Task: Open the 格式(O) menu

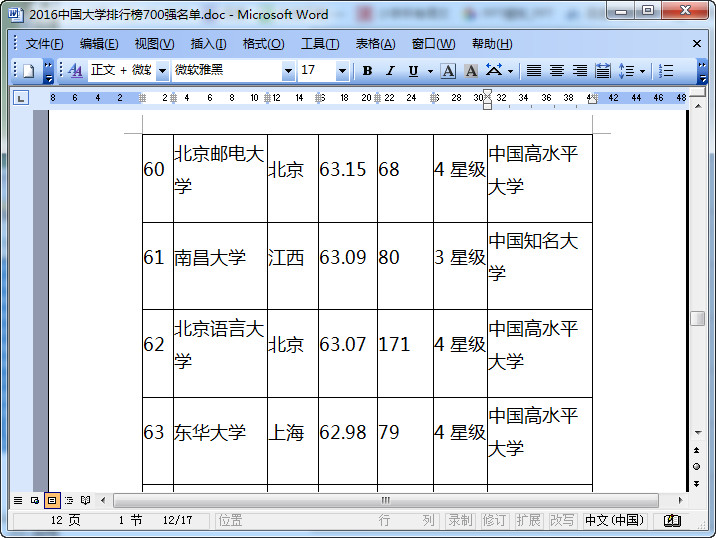Action: (263, 44)
